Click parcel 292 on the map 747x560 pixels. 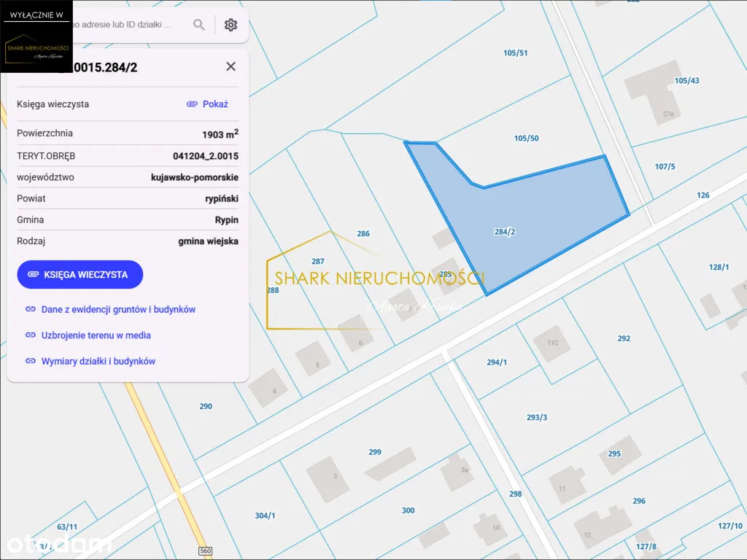click(623, 338)
